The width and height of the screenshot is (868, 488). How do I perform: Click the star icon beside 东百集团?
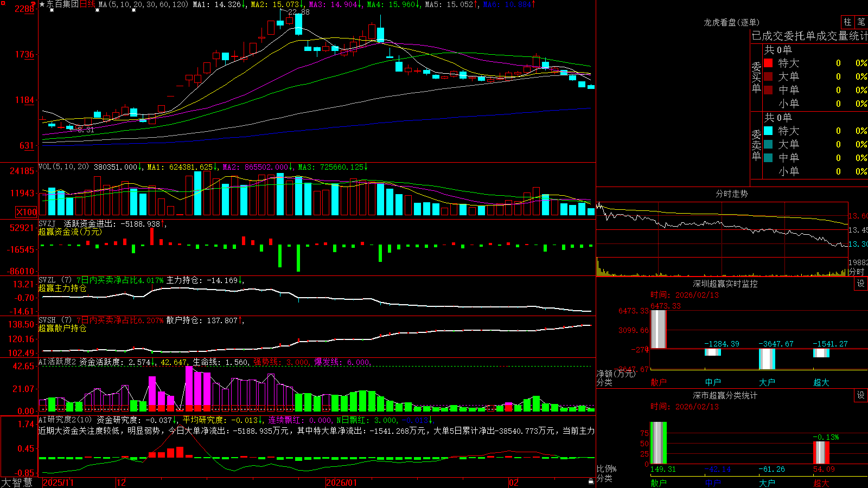(42, 4)
